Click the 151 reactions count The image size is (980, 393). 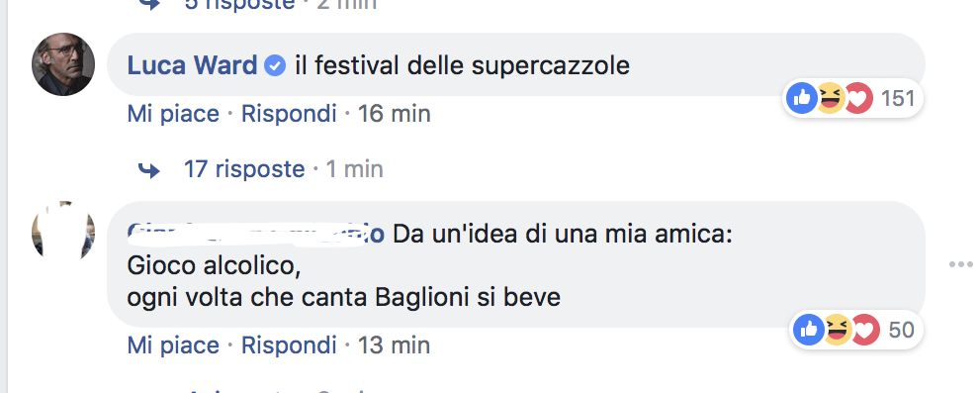point(898,98)
